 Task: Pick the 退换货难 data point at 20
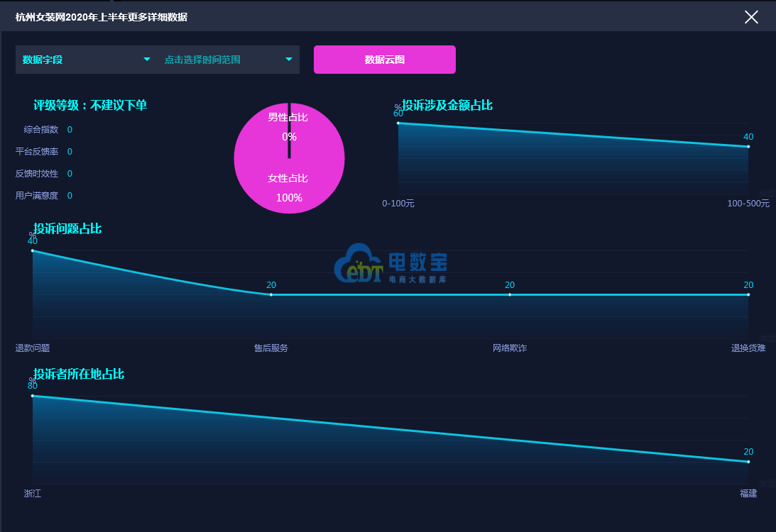click(x=748, y=294)
